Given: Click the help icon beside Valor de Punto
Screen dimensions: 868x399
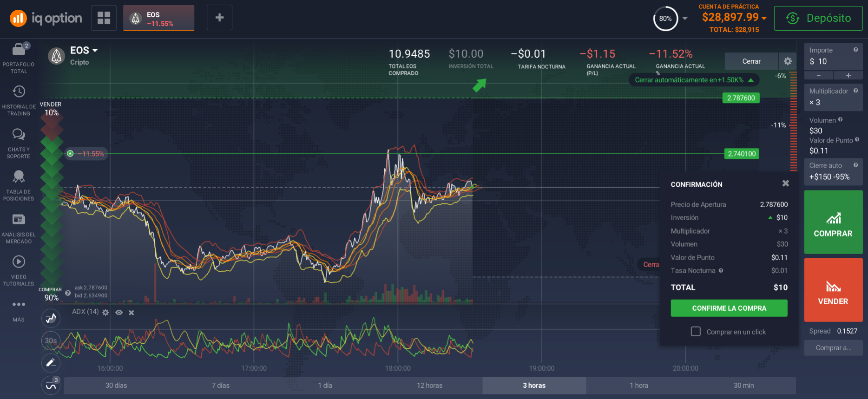Looking at the screenshot, I should (x=857, y=139).
